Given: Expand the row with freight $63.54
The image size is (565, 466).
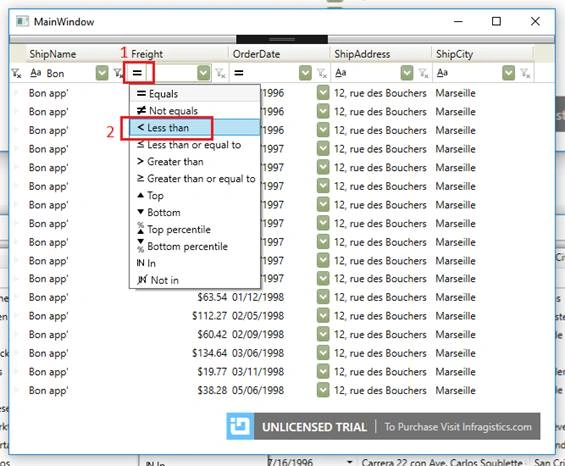Looking at the screenshot, I should click(x=16, y=297).
